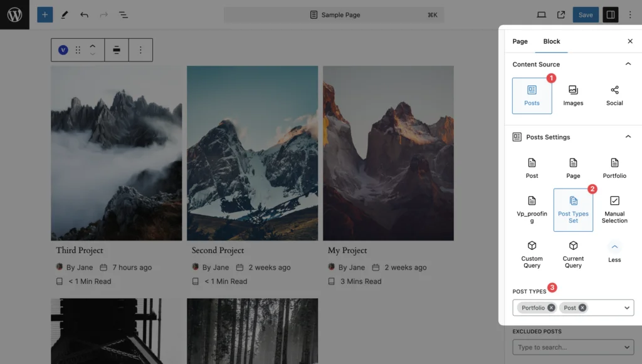Screen dimensions: 642x364
Task: Open the Second Project title
Action: coord(218,251)
